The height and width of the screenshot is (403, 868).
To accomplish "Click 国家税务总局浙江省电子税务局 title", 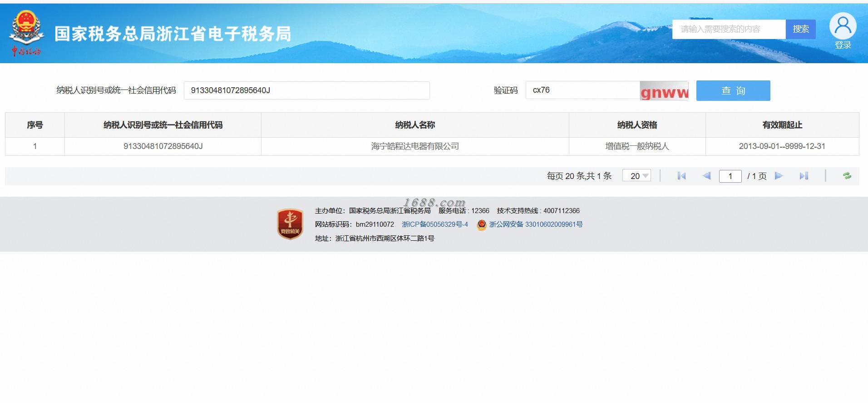I will 173,34.
